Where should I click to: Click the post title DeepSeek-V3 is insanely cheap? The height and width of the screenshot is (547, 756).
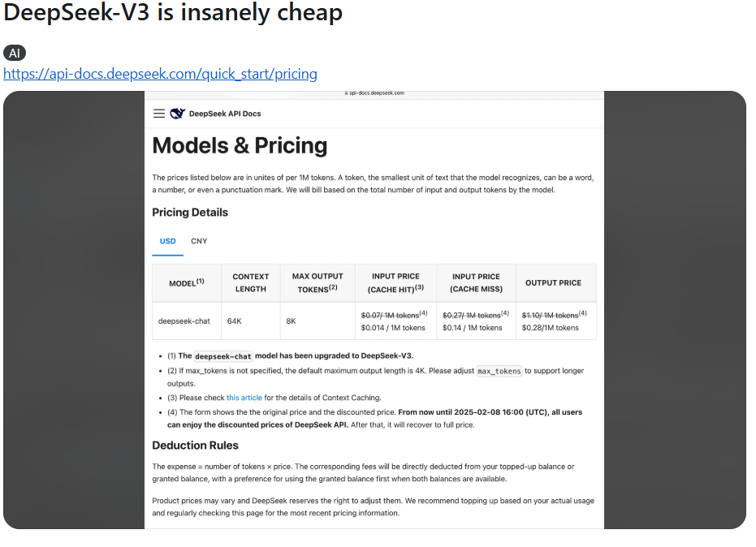tap(173, 13)
